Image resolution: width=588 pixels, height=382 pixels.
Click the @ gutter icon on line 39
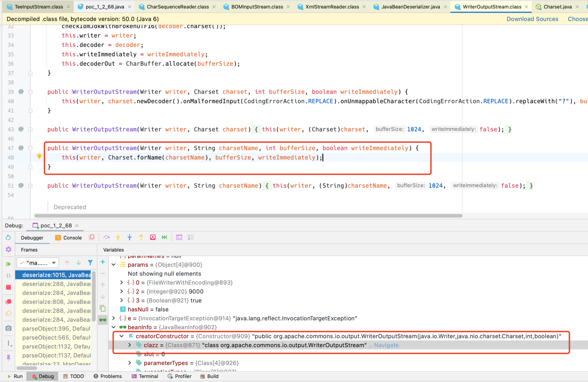[21, 92]
